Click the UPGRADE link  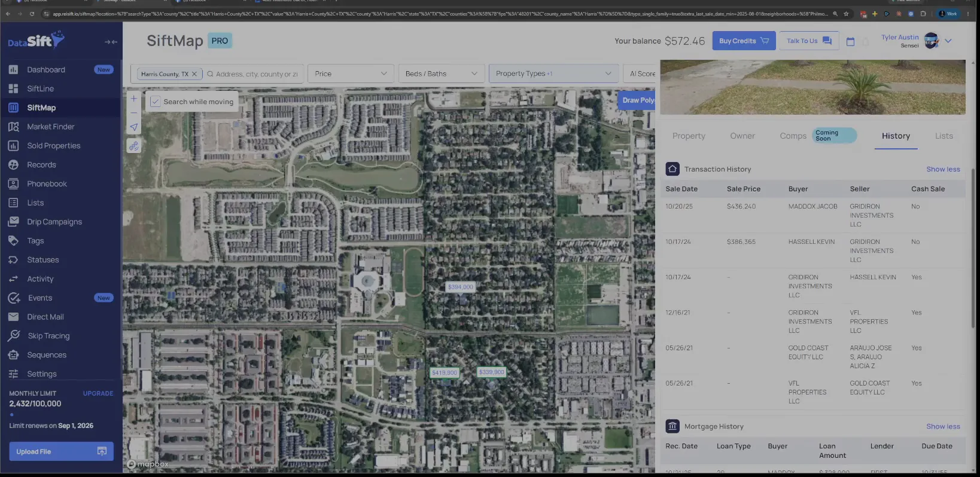pos(98,393)
